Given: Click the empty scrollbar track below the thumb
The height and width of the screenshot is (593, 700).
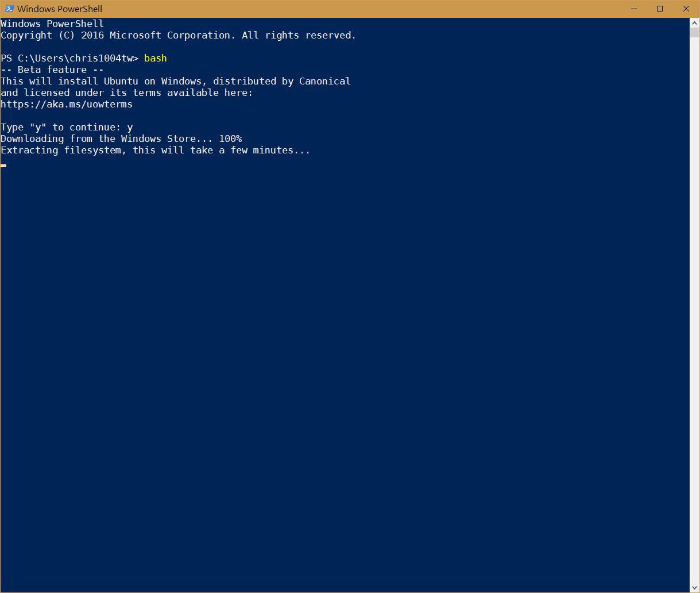Looking at the screenshot, I should [694, 310].
